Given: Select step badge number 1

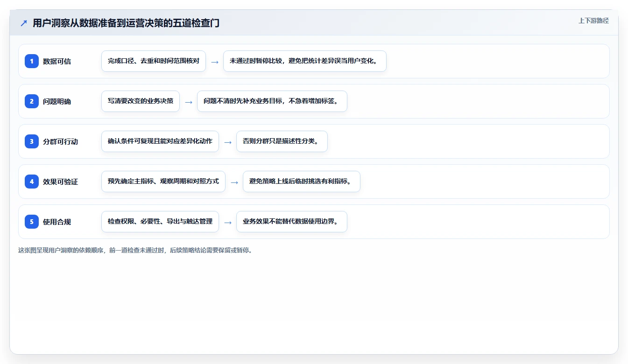Looking at the screenshot, I should pyautogui.click(x=32, y=61).
